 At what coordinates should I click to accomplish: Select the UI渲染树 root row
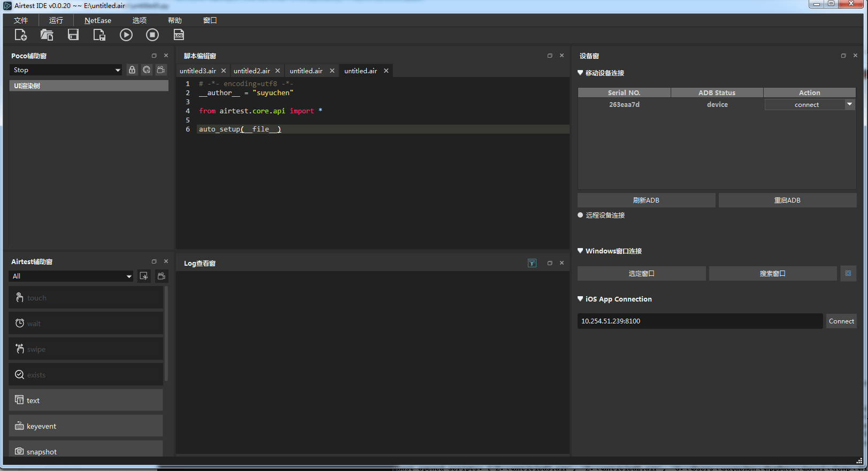coord(89,86)
